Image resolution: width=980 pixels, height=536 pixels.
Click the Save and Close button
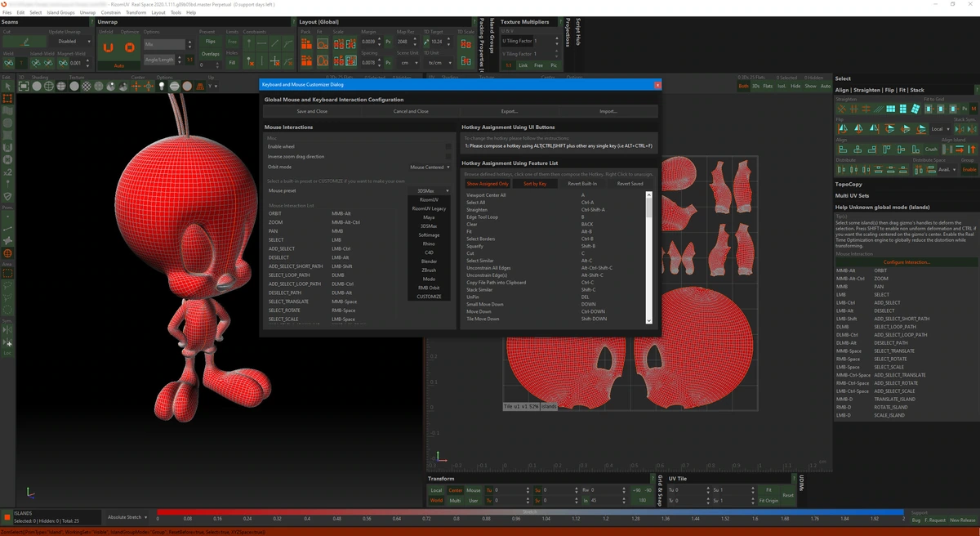click(313, 111)
